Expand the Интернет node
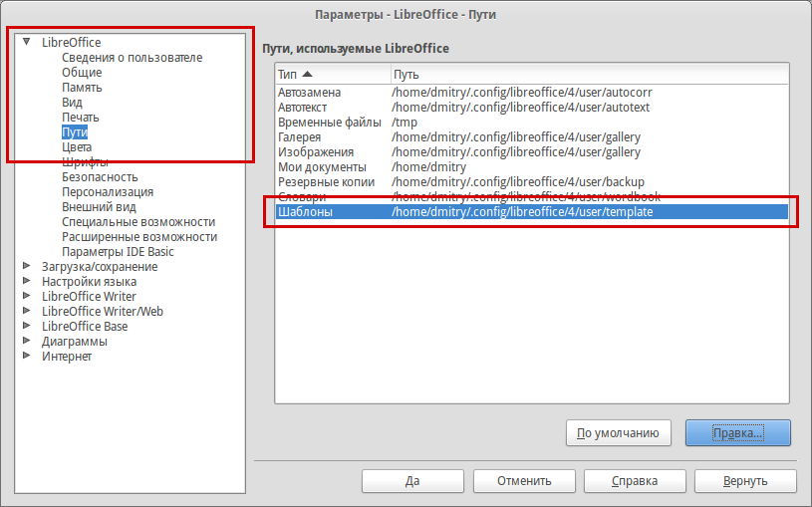Screen dimensions: 812x507 click(x=27, y=356)
